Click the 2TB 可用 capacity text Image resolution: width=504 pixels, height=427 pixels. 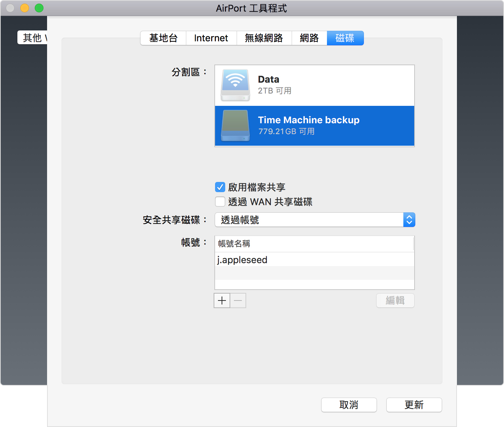point(275,91)
